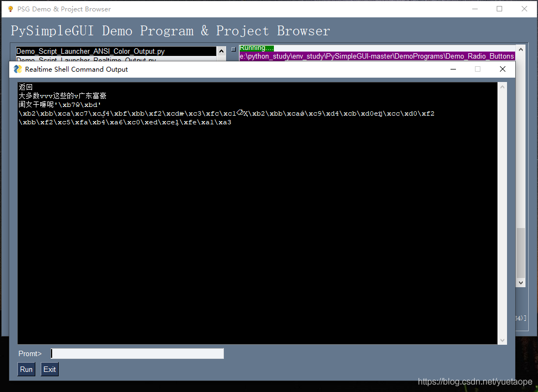Viewport: 538px width, 392px height.
Task: Click the Promt> label
Action: tap(30, 353)
